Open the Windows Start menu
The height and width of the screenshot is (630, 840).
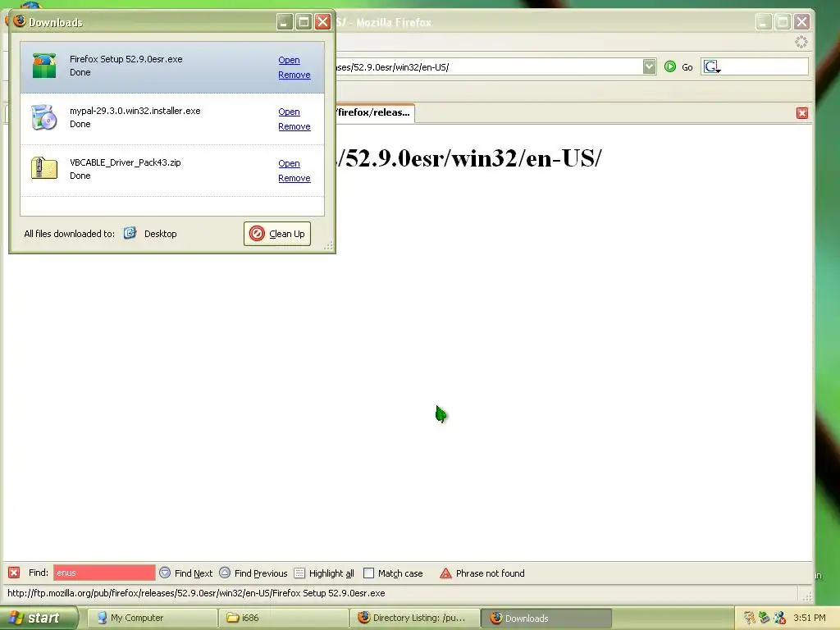(39, 618)
